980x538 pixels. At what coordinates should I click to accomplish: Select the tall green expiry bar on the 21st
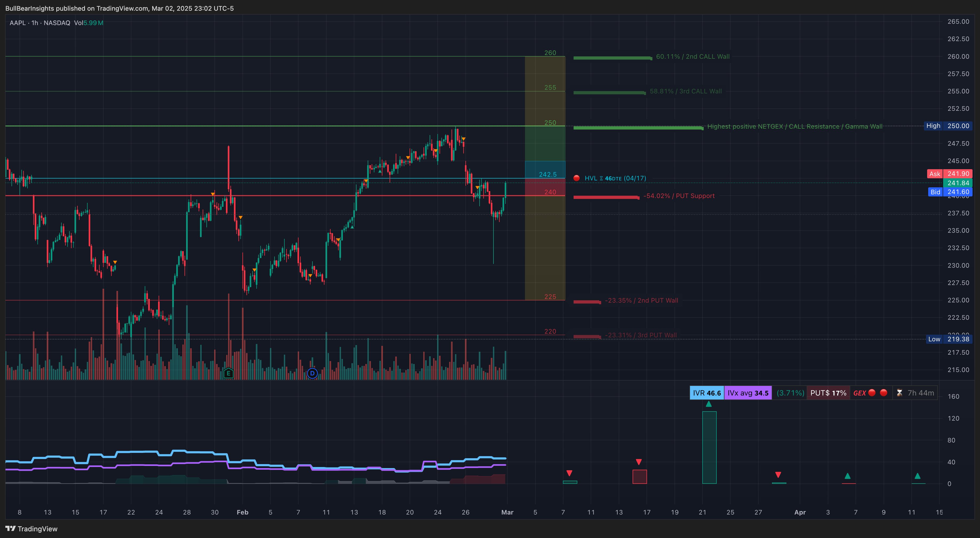pos(709,447)
